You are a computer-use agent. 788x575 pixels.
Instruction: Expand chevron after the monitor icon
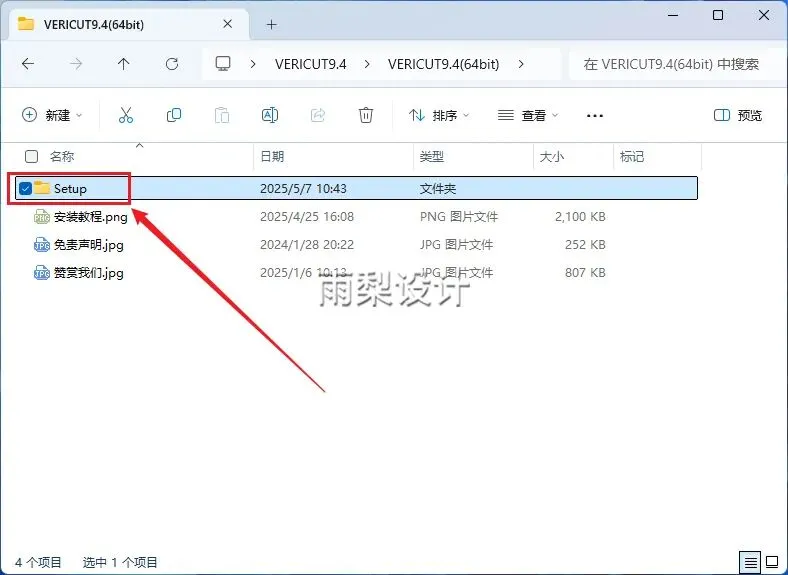coord(253,64)
